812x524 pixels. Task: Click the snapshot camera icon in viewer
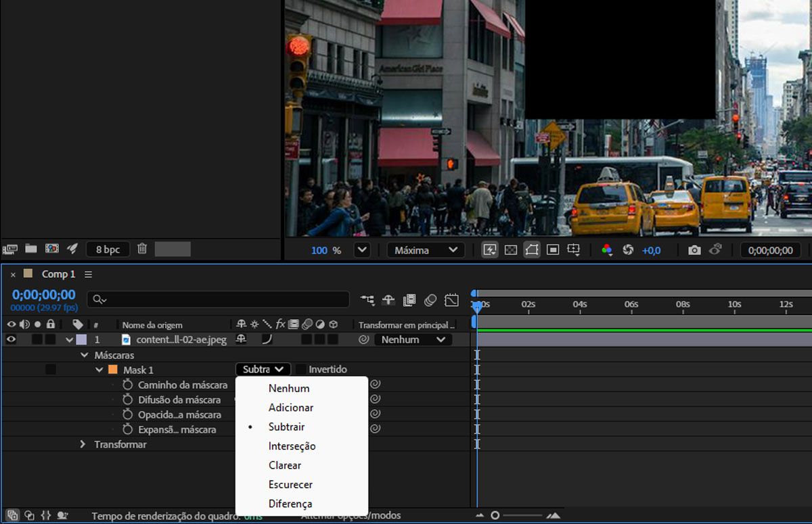694,250
